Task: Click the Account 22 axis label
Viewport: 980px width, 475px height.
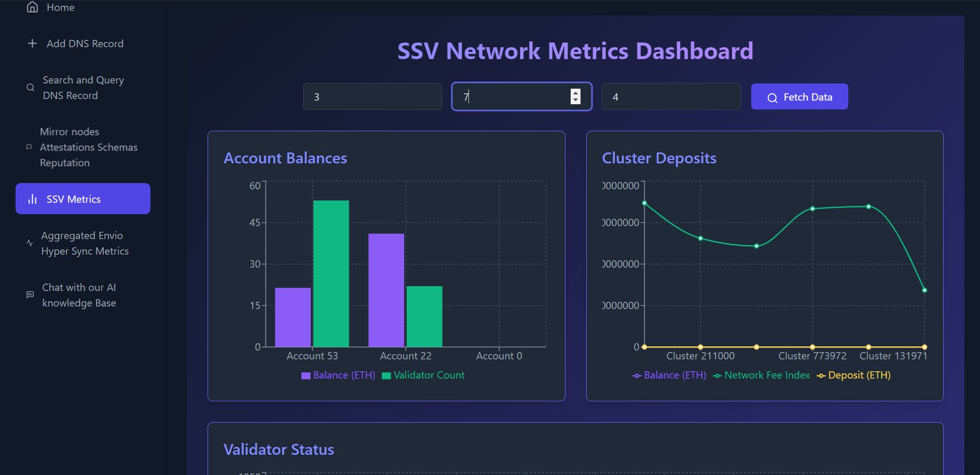Action: [x=406, y=356]
